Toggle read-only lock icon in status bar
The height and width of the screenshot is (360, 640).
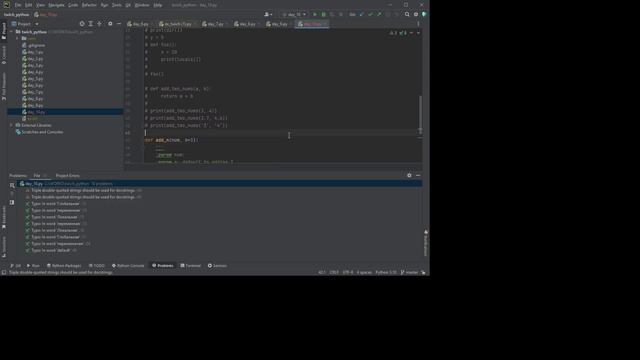(423, 272)
